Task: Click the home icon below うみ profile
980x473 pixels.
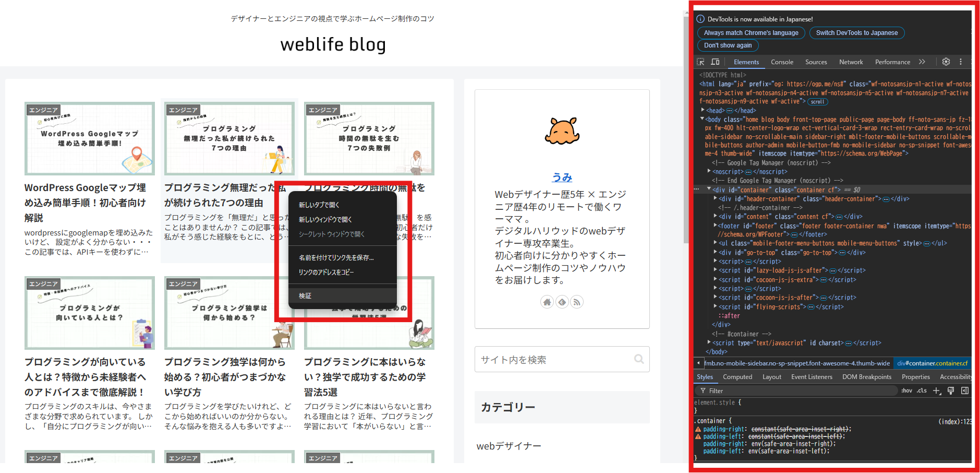Action: coord(547,302)
